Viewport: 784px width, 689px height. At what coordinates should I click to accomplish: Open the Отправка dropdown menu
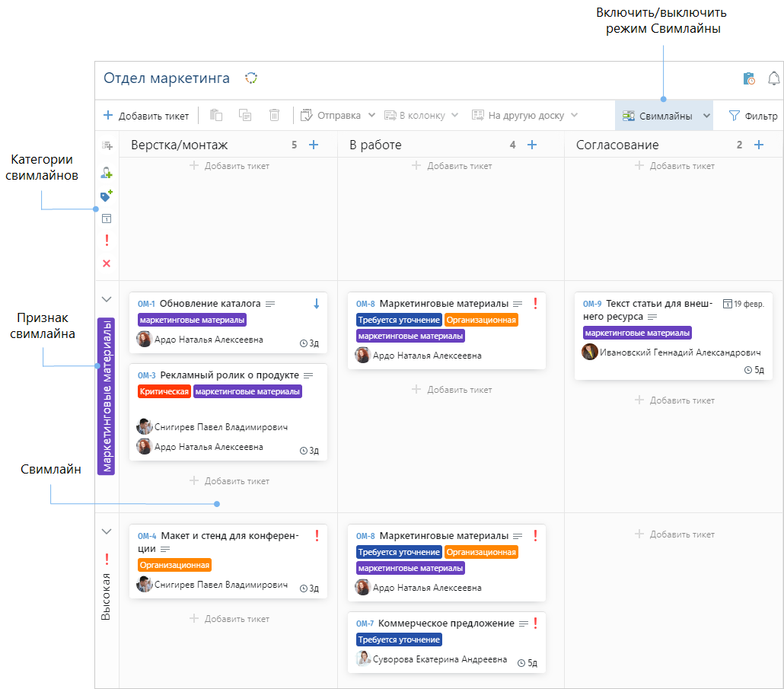point(339,116)
